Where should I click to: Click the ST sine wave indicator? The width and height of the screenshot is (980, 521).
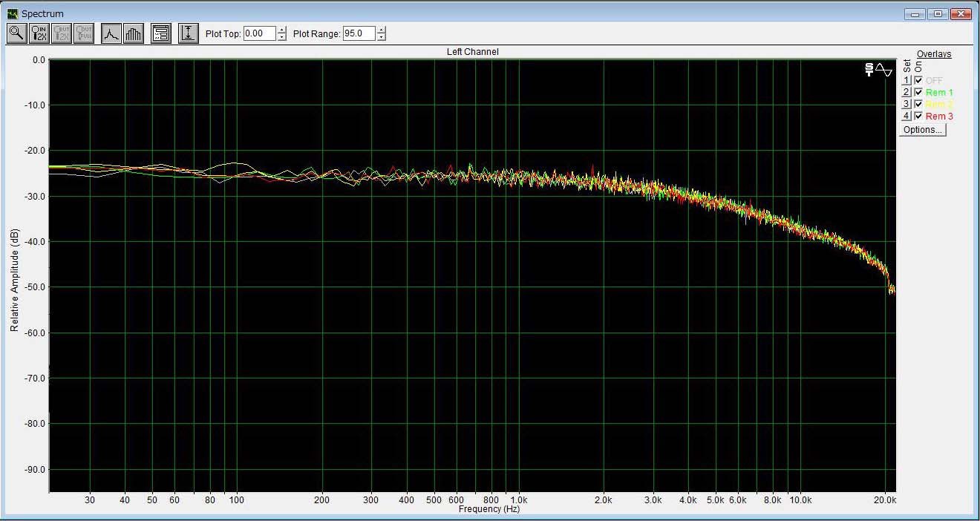coord(879,70)
